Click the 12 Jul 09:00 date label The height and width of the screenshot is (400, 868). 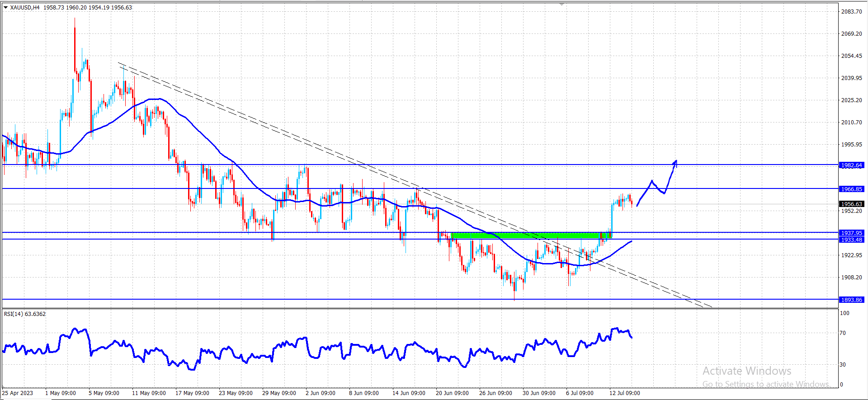(624, 393)
